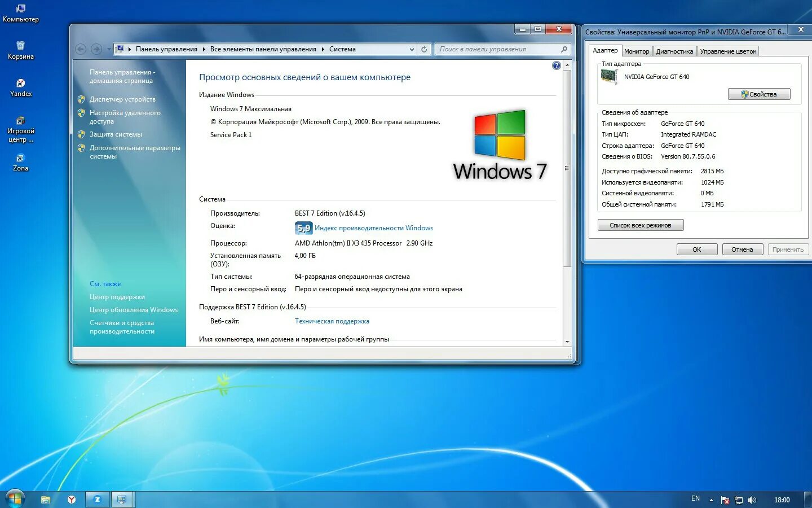Image resolution: width=812 pixels, height=508 pixels.
Task: Open Центр обновления Windows link
Action: 134,310
